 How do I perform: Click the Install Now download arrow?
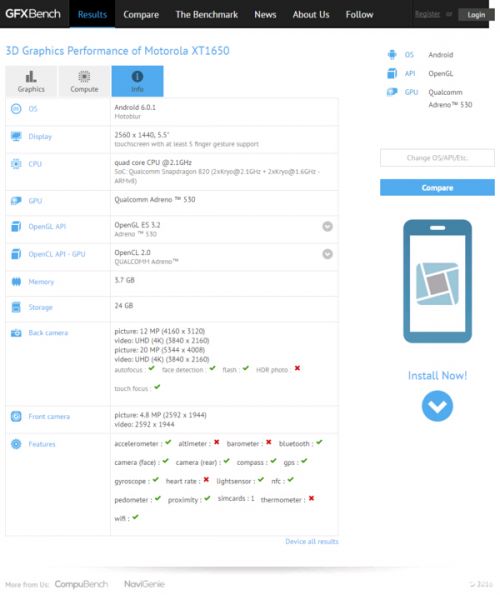(x=437, y=406)
